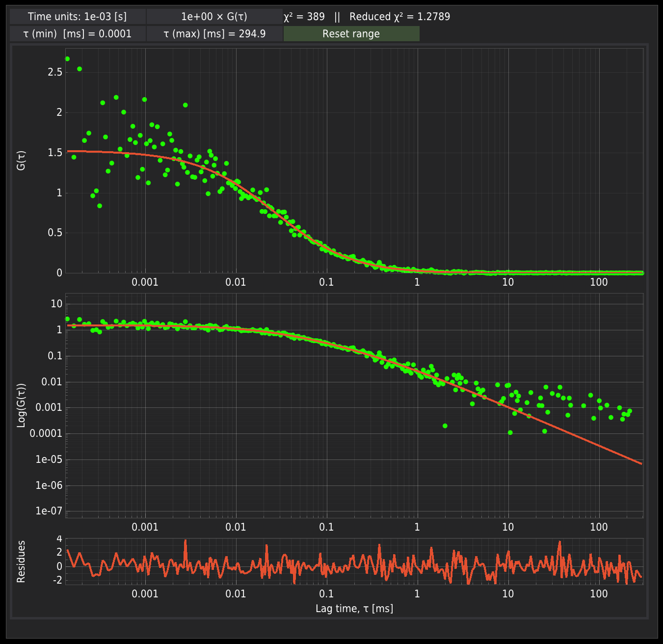Viewport: 663px width, 644px height.
Task: Click the 4 tick label on Residues axis
Action: click(59, 539)
